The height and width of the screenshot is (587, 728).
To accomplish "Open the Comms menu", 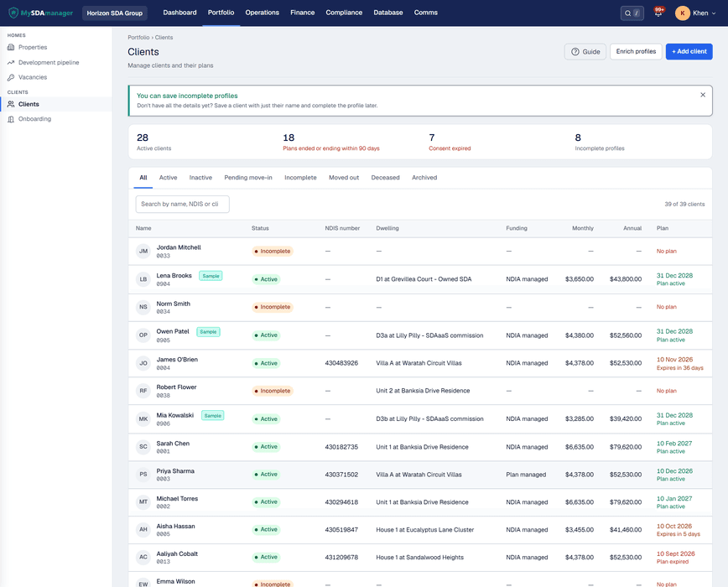I will pos(426,13).
